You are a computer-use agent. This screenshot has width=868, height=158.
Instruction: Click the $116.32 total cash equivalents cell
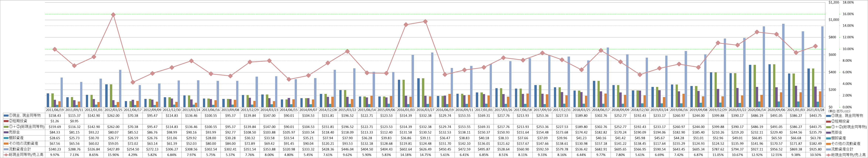tap(74, 127)
